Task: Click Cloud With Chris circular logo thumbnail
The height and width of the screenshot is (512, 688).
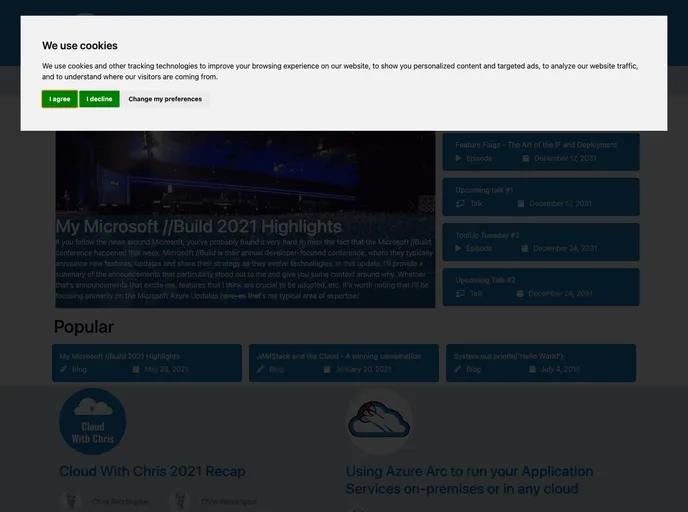Action: (x=93, y=421)
